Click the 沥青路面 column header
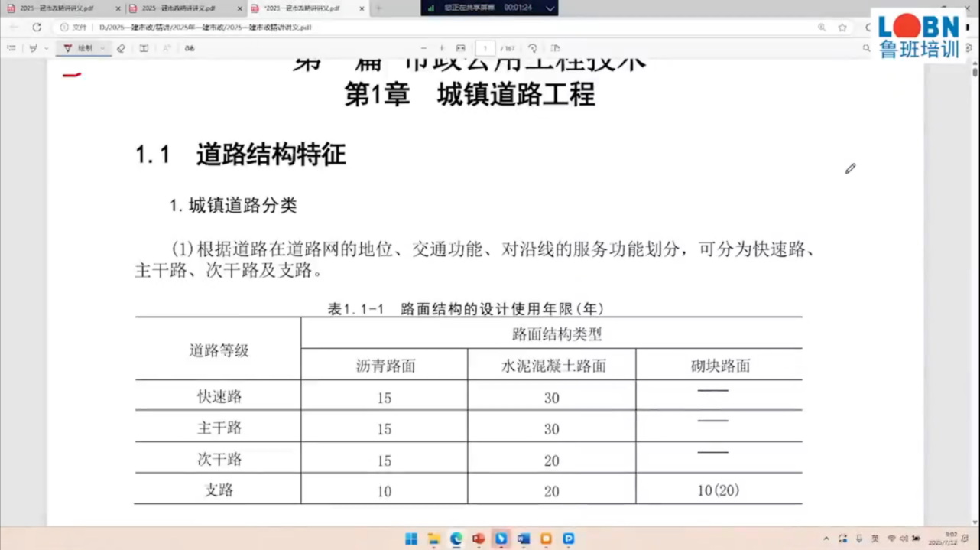Viewport: 980px width, 550px height. coord(385,366)
